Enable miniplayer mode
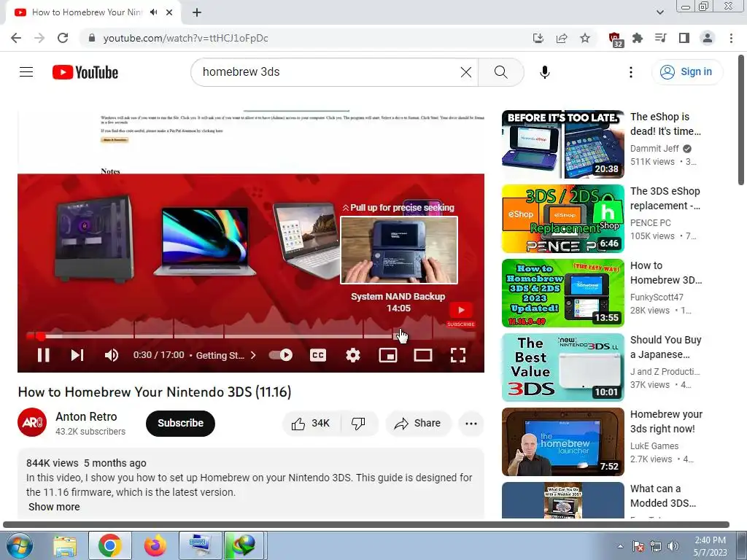The image size is (747, 560). pyautogui.click(x=388, y=355)
